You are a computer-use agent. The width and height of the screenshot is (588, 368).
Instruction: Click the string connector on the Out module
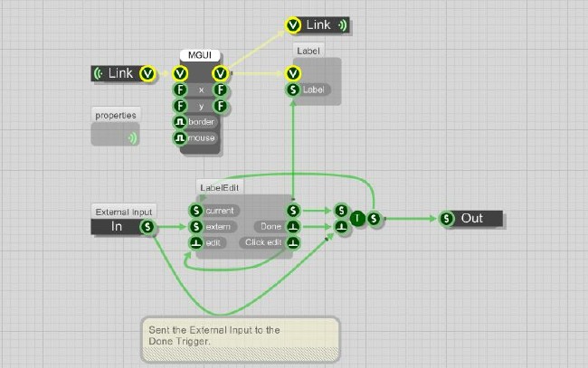[448, 218]
